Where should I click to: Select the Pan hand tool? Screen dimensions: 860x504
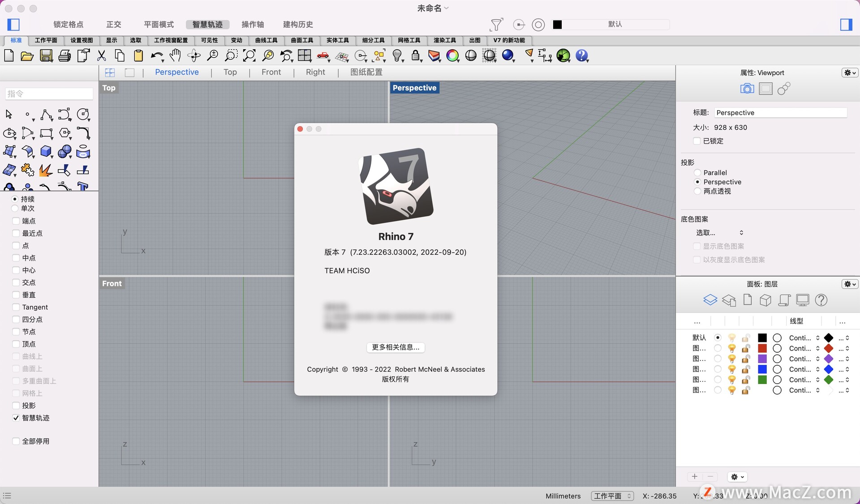click(175, 56)
